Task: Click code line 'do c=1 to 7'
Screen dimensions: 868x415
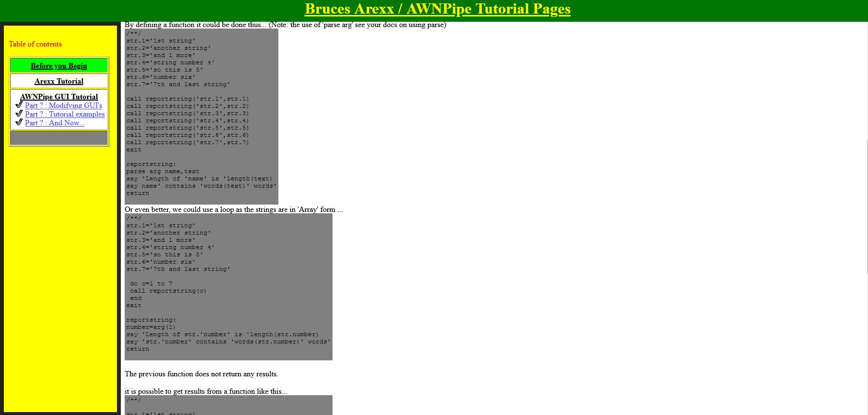Action: click(151, 284)
